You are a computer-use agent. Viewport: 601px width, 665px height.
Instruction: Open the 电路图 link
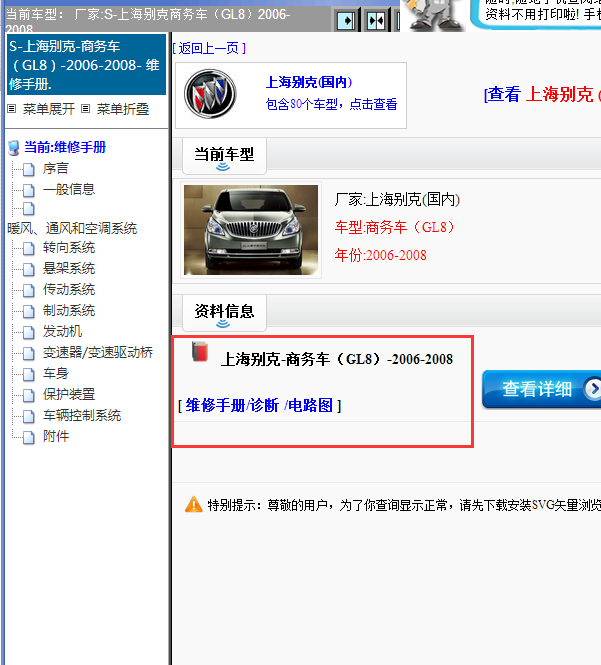coord(310,406)
